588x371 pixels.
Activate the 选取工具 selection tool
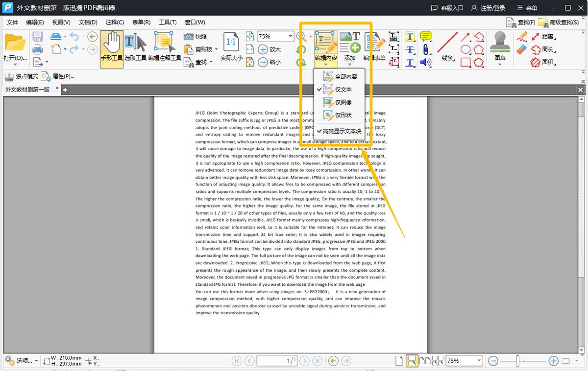coord(135,48)
